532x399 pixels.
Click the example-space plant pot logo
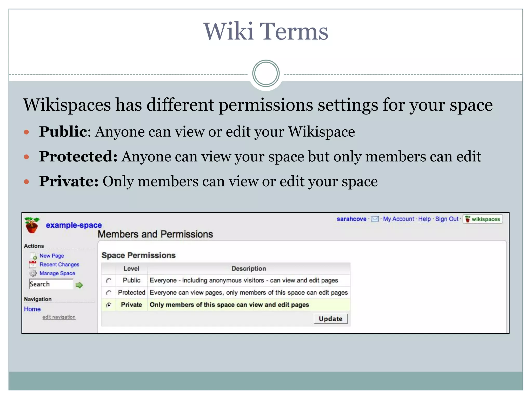(x=32, y=225)
